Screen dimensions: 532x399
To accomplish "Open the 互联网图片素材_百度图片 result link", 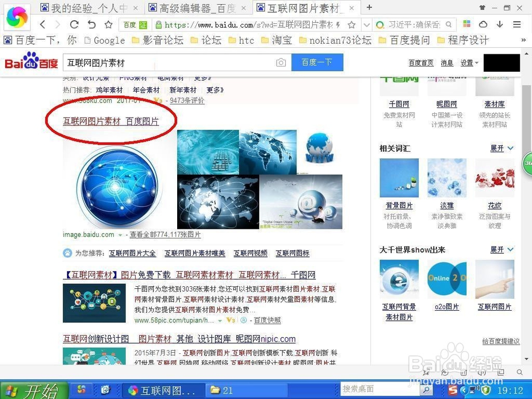I will 111,121.
